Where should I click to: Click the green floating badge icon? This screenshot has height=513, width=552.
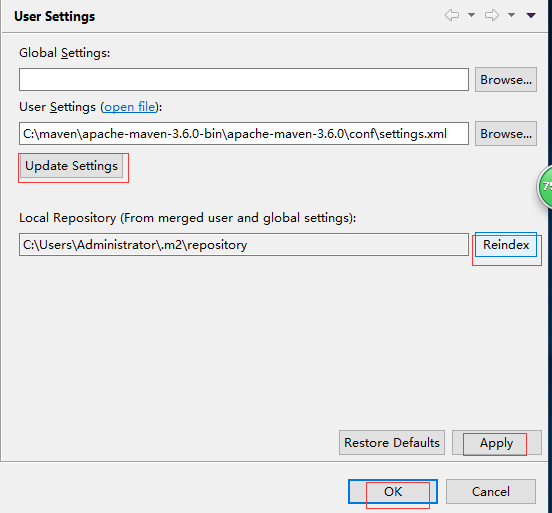(545, 186)
